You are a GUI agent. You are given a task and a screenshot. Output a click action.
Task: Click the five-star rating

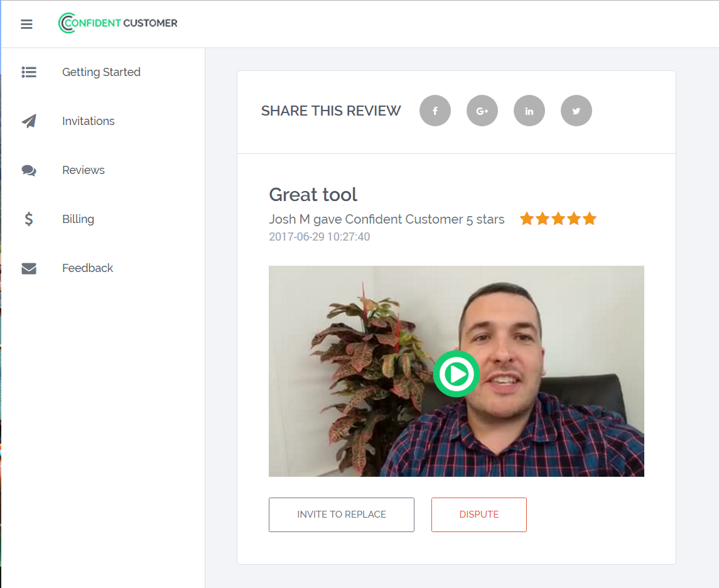coord(558,219)
